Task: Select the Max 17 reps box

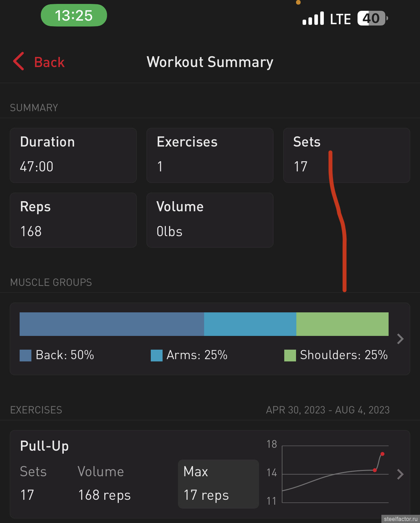Action: (x=218, y=484)
